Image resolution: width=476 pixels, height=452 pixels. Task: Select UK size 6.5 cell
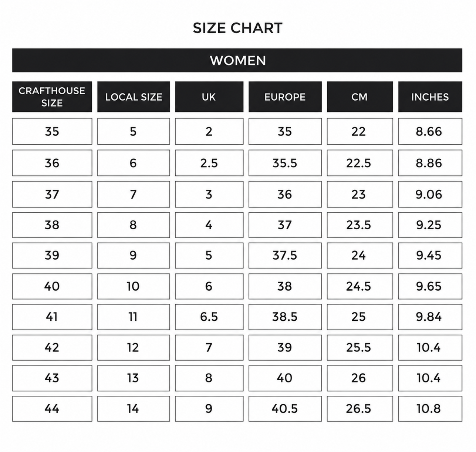[x=209, y=317]
